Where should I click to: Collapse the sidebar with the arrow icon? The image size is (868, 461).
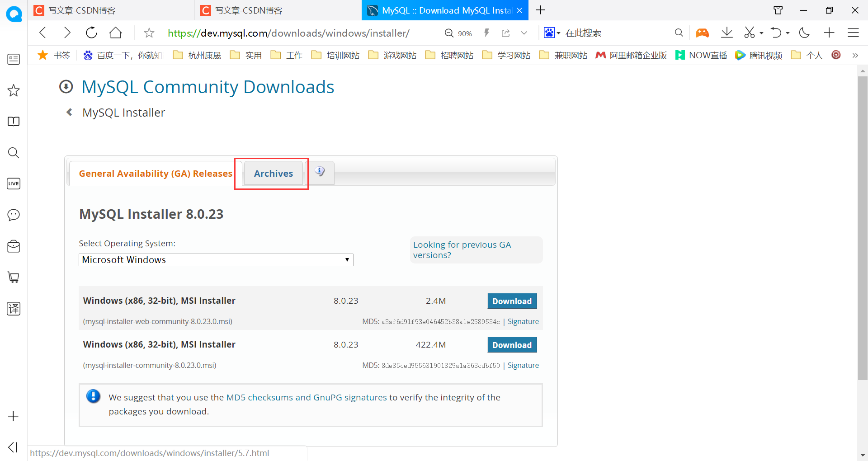pos(13,447)
